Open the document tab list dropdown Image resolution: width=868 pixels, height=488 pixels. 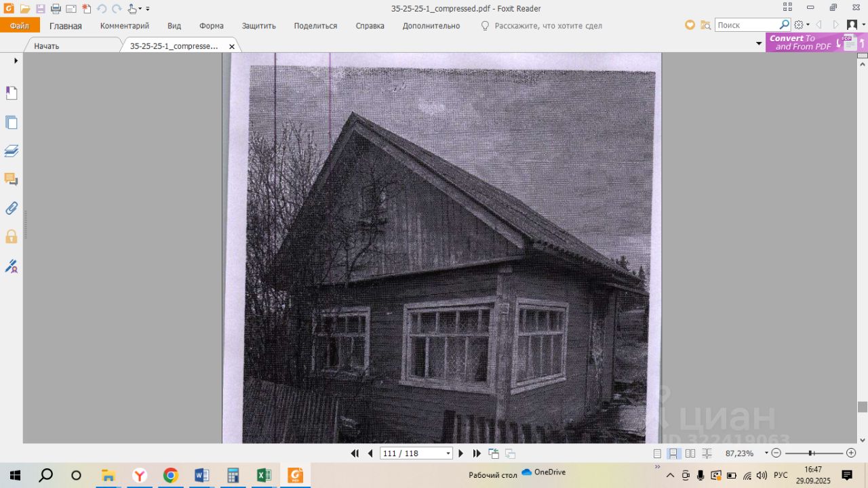[x=759, y=43]
